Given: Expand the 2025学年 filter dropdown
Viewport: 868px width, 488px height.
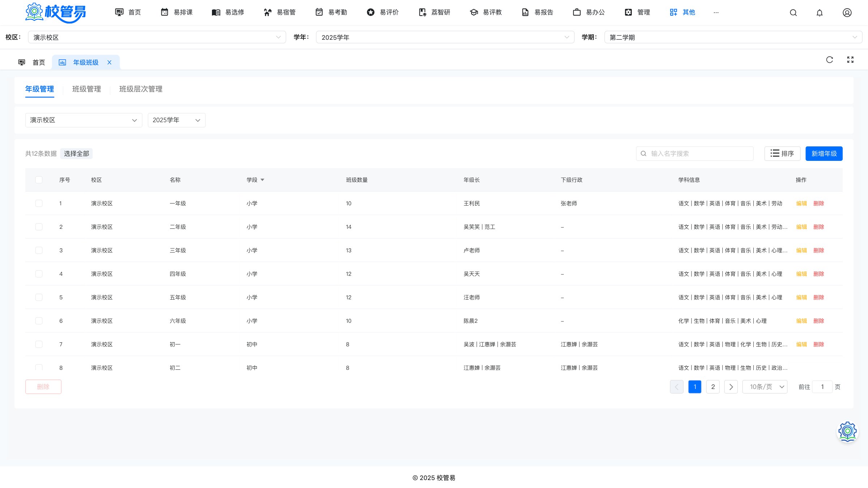Looking at the screenshot, I should 176,120.
